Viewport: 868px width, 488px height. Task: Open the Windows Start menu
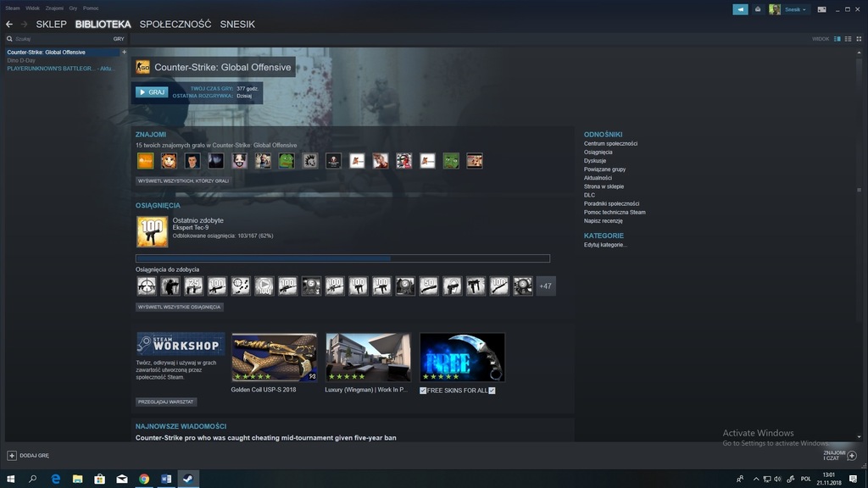tap(10, 479)
